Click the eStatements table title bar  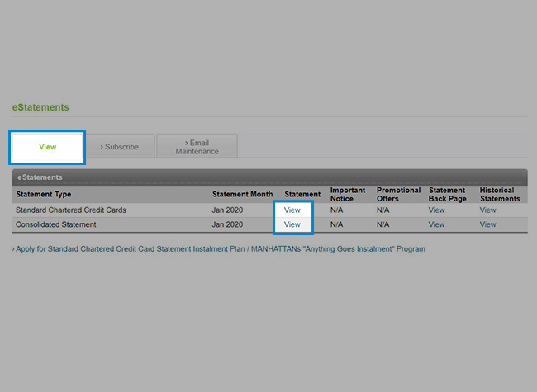(x=270, y=177)
